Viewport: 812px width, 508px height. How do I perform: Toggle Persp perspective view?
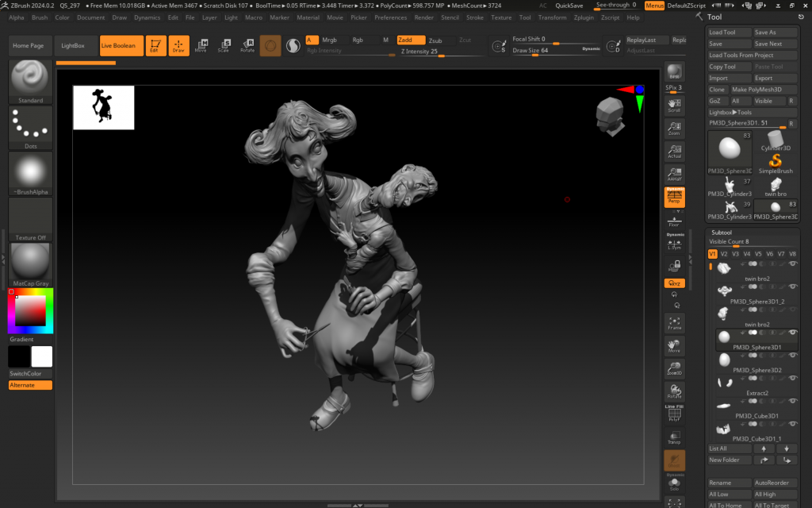tap(674, 197)
